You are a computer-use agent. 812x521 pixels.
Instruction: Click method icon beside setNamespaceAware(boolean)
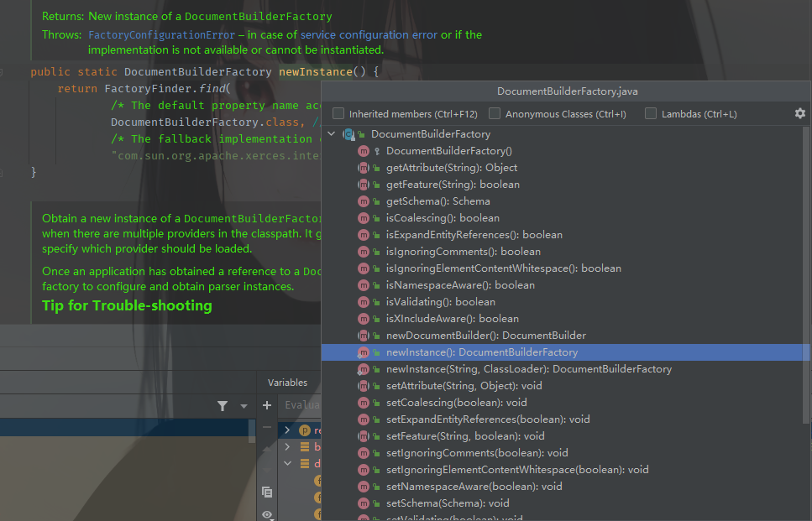pyautogui.click(x=364, y=487)
